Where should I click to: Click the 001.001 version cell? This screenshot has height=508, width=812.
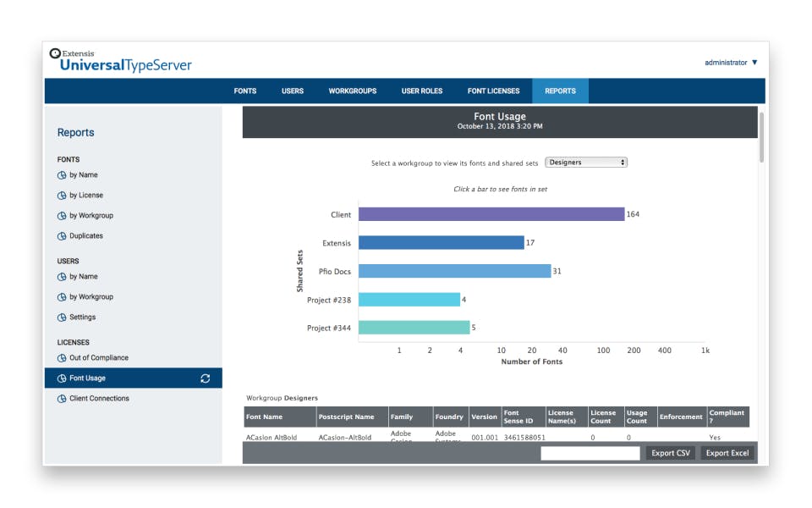485,438
